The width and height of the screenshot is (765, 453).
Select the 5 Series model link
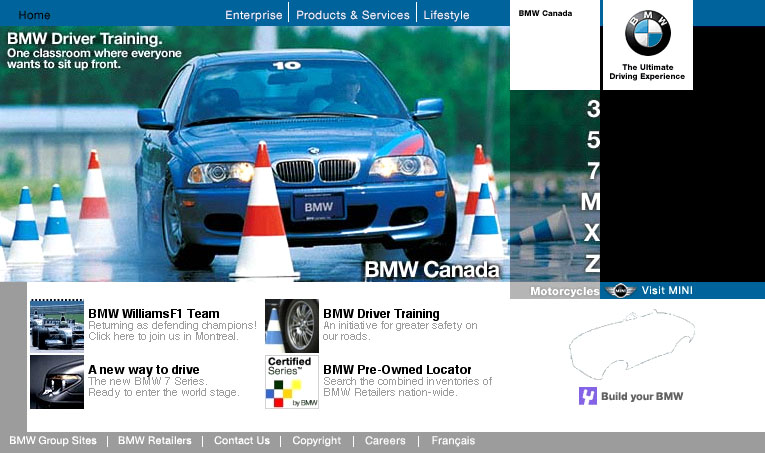point(593,140)
